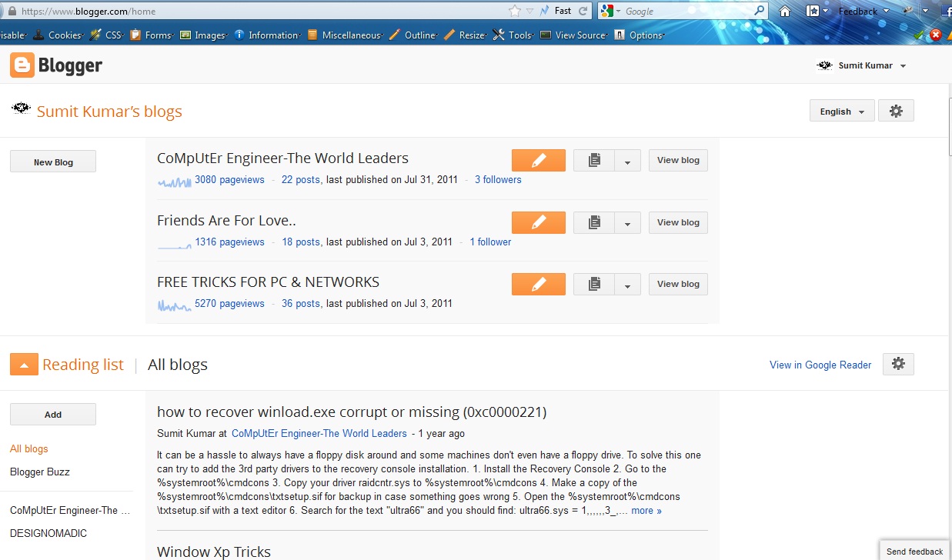Create new post for FREE TRICKS blog

[538, 284]
